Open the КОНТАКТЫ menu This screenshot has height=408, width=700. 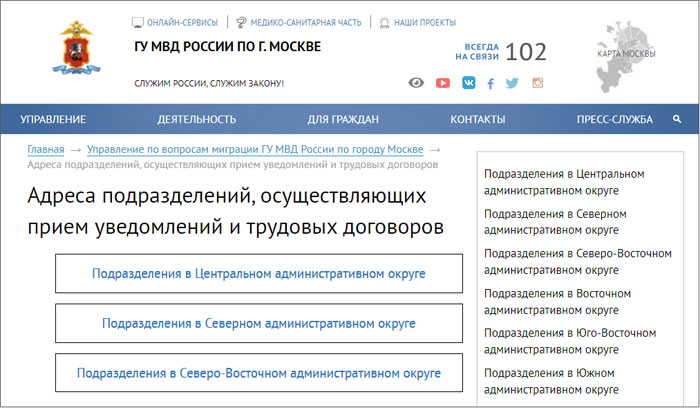[478, 120]
